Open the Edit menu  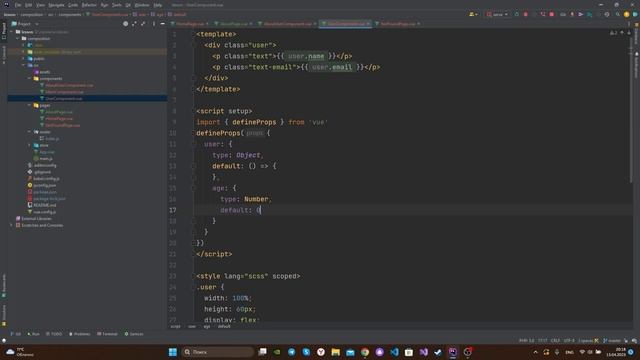29,5
